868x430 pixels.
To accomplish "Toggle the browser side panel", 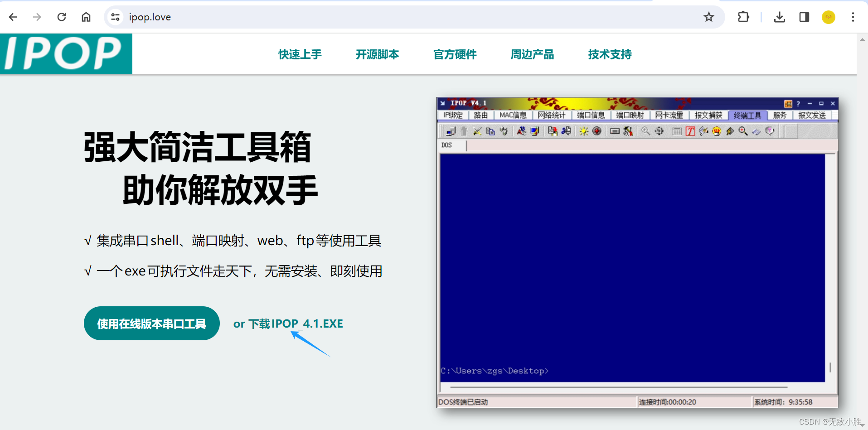I will 804,17.
